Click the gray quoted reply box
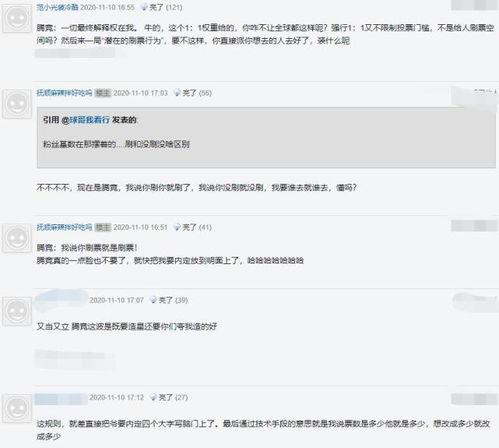Image resolution: width=499 pixels, height=448 pixels. pyautogui.click(x=266, y=138)
